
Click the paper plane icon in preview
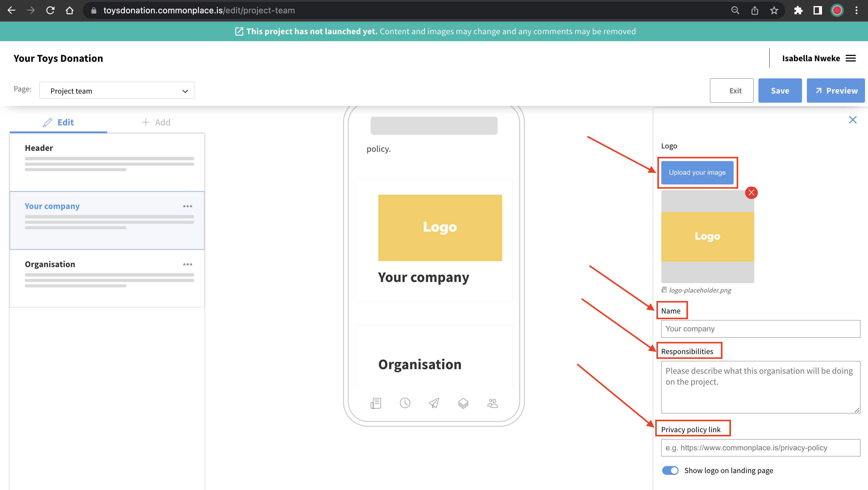[x=434, y=403]
